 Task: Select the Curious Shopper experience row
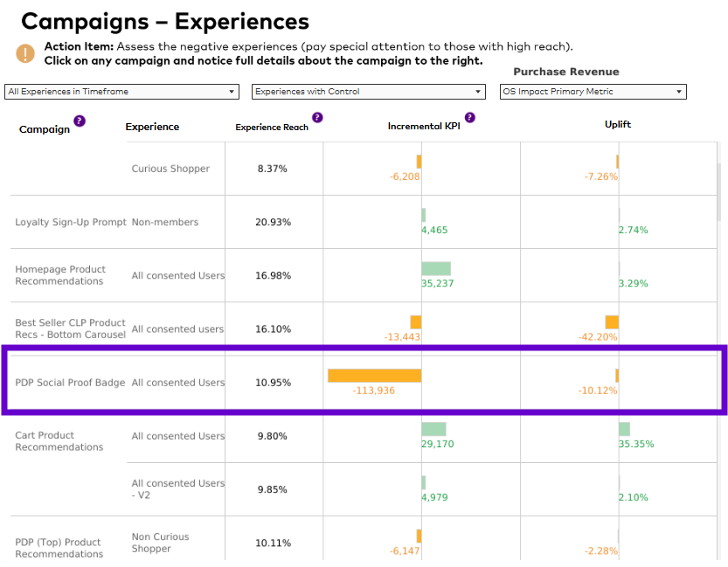point(170,169)
